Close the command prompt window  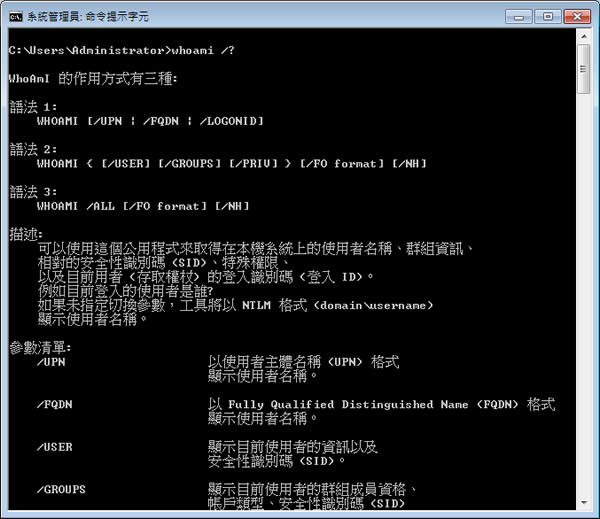point(577,17)
